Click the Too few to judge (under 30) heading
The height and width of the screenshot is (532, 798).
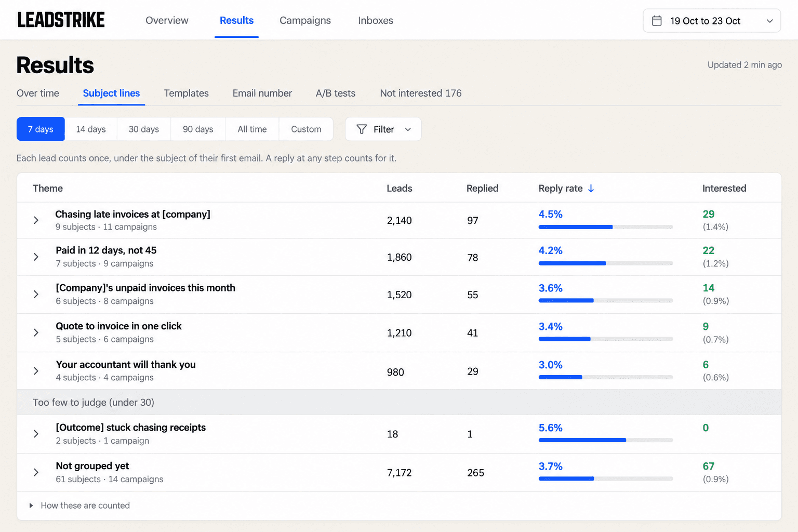click(x=94, y=402)
